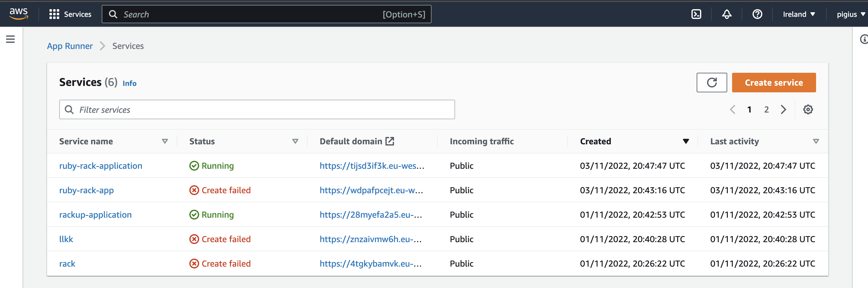Screen dimensions: 868x288
Task: Click the Services text in top navigation
Action: pyautogui.click(x=78, y=14)
